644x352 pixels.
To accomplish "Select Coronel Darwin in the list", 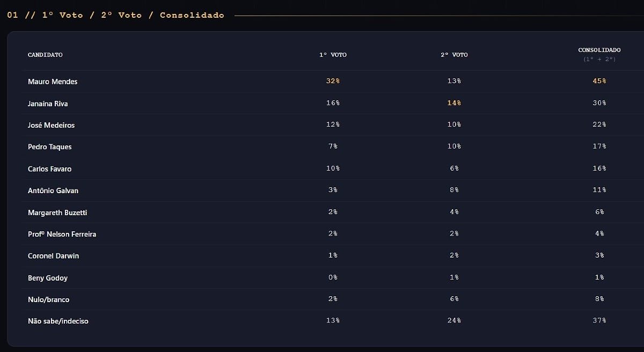I will (53, 256).
